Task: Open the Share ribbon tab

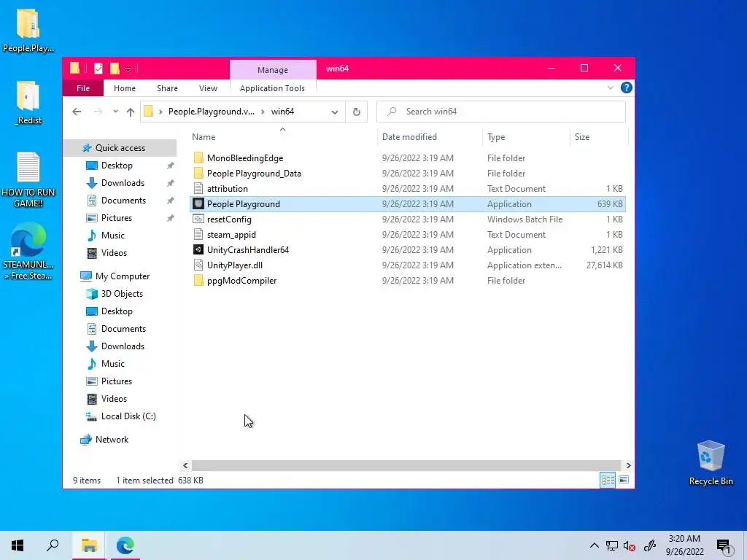Action: 167,88
